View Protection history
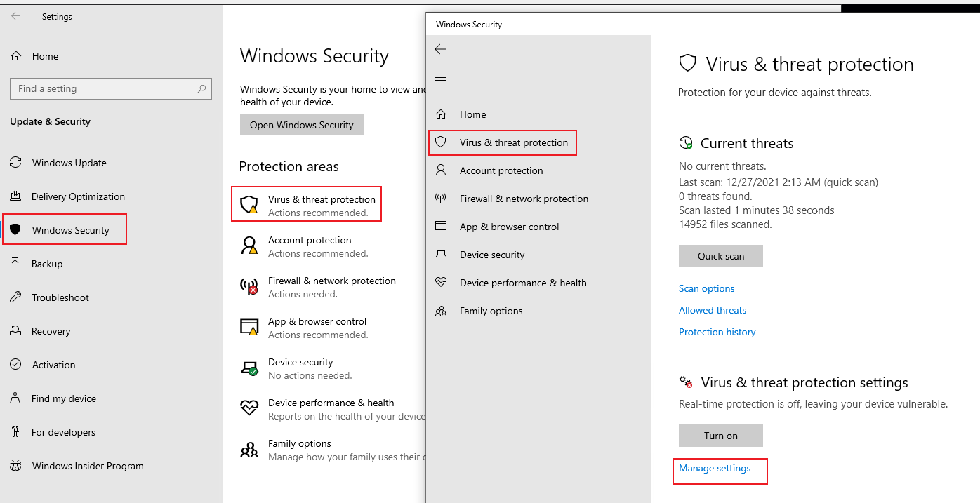Image resolution: width=980 pixels, height=503 pixels. [x=717, y=331]
